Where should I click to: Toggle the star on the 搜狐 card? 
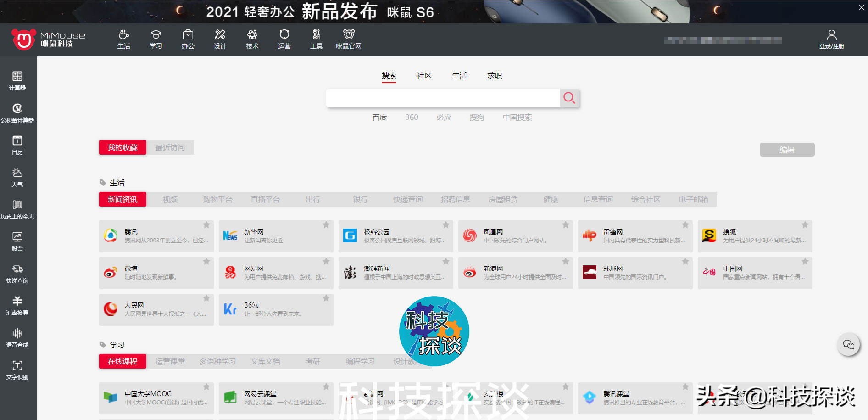pos(805,224)
